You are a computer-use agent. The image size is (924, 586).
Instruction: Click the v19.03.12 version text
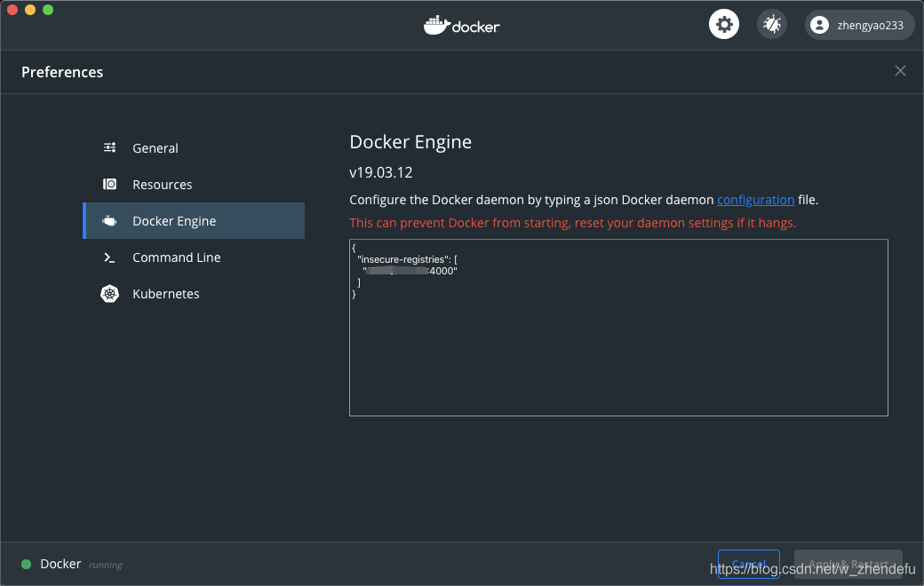coord(380,172)
